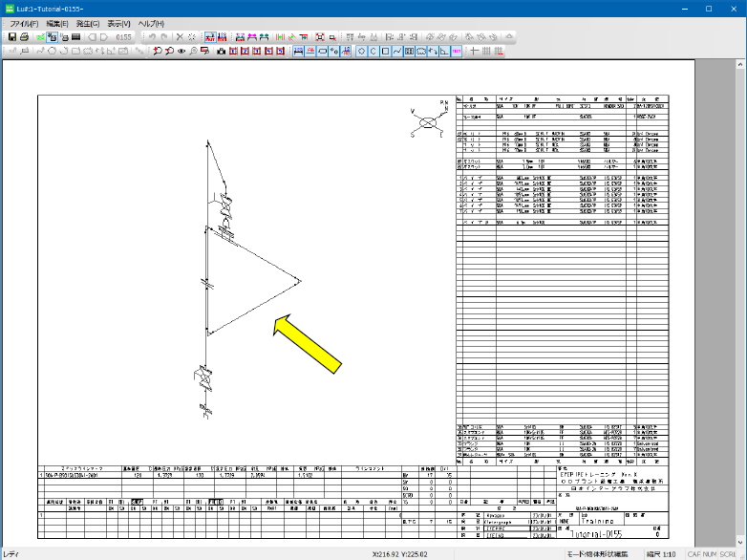This screenshot has height=560, width=747.
Task: Click the grid icon with red mark
Action: tap(499, 51)
